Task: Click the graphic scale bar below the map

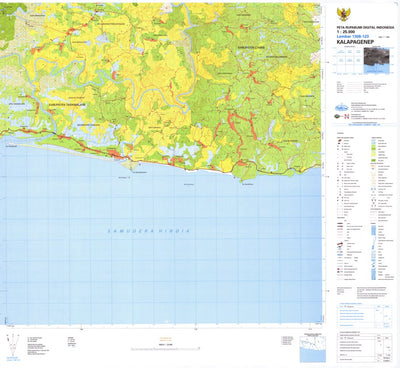Action: point(165,349)
